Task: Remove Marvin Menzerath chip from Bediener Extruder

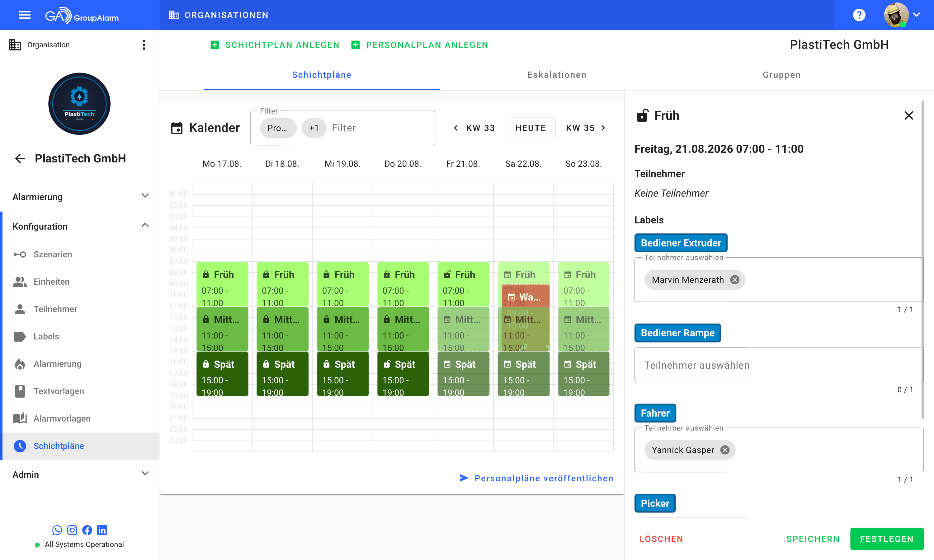Action: point(734,280)
